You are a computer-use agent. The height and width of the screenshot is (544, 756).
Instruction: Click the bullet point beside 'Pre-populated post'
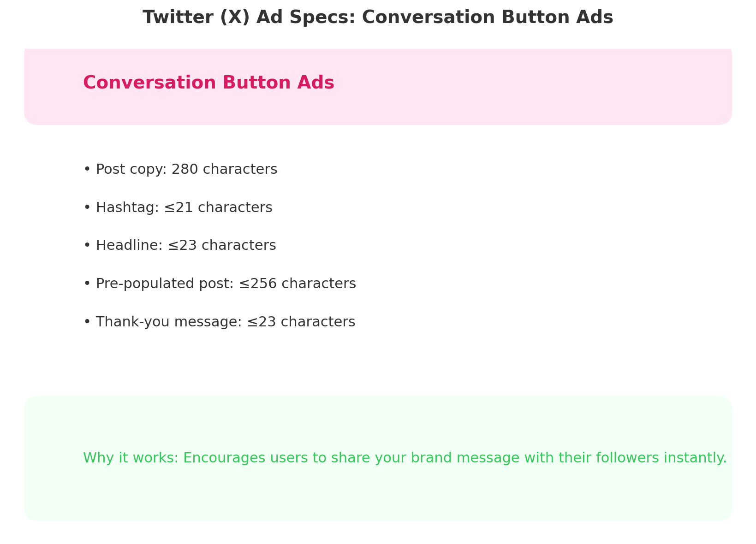(87, 284)
